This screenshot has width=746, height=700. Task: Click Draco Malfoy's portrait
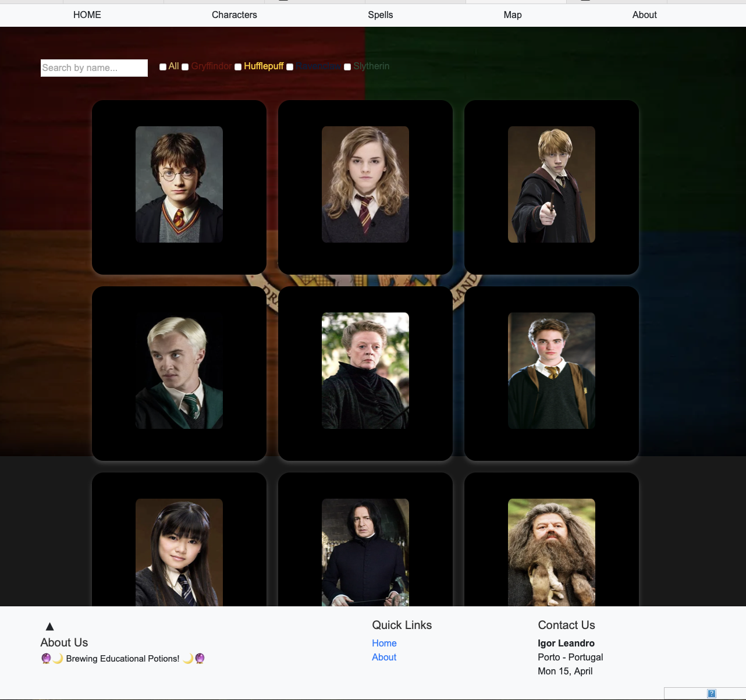(x=179, y=371)
